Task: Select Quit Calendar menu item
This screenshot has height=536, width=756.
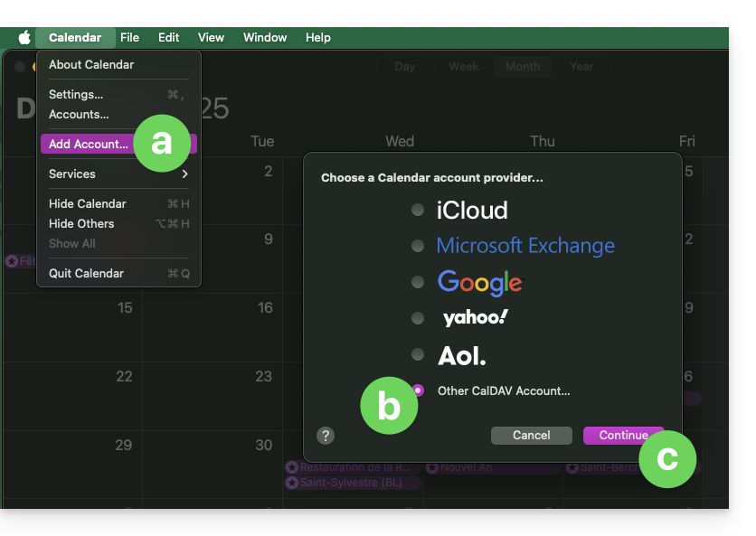Action: point(86,273)
